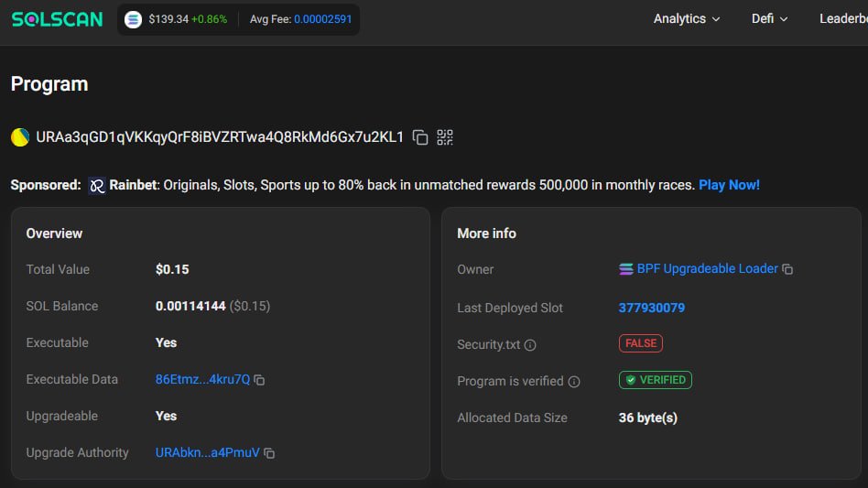Click the SOL price $139.34
Image resolution: width=868 pixels, height=488 pixels.
point(168,19)
